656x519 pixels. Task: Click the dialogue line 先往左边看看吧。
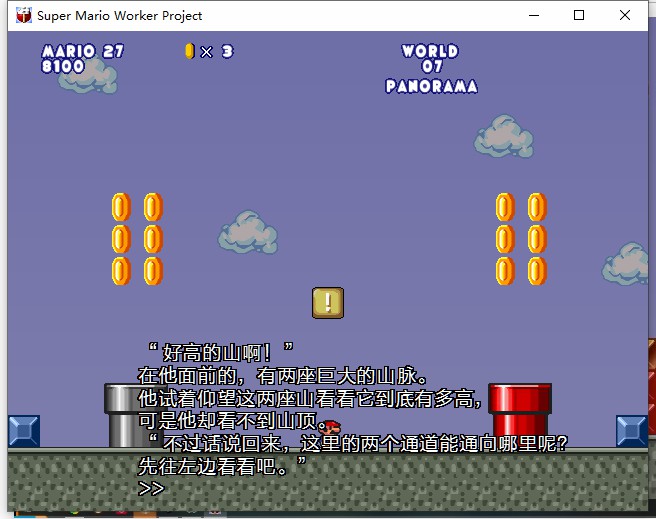[222, 465]
